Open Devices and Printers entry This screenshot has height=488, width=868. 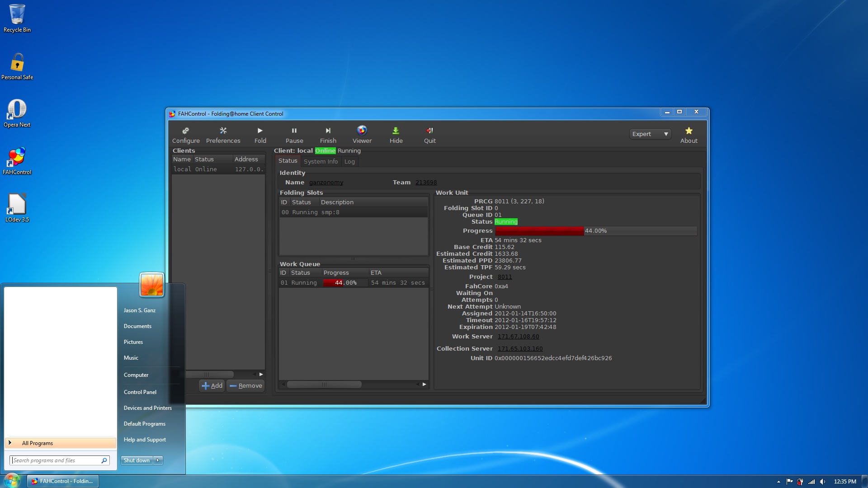pos(148,408)
